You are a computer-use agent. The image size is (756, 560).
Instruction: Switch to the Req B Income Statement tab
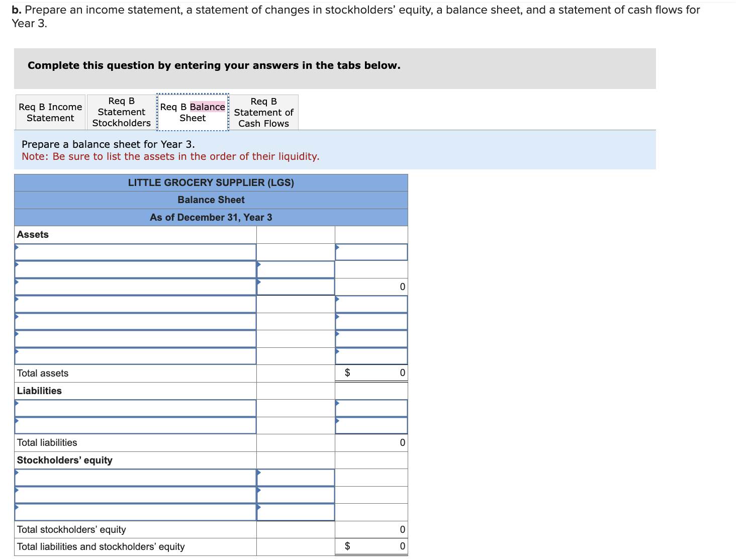pos(50,112)
